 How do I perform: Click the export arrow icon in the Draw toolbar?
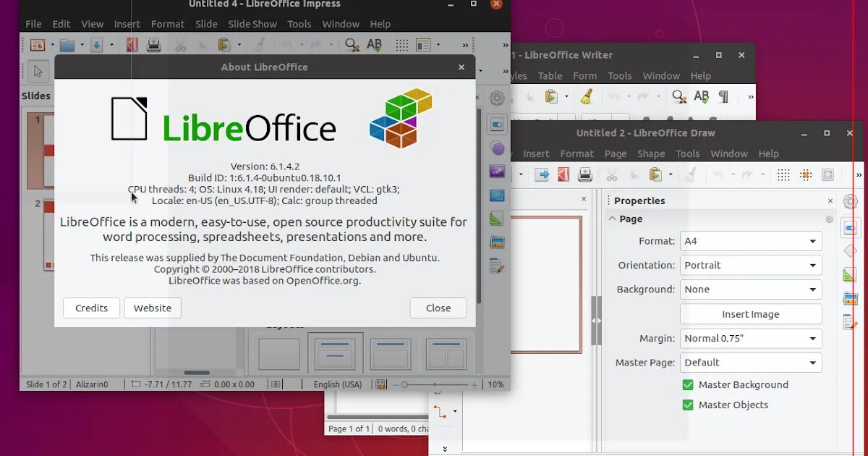click(542, 174)
